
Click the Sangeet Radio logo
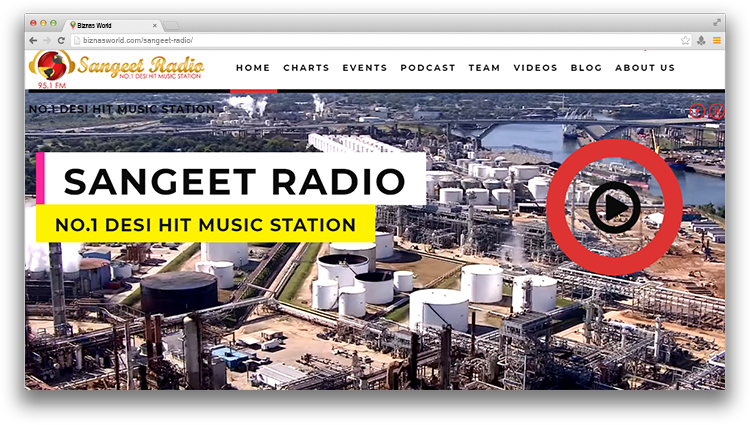[117, 68]
